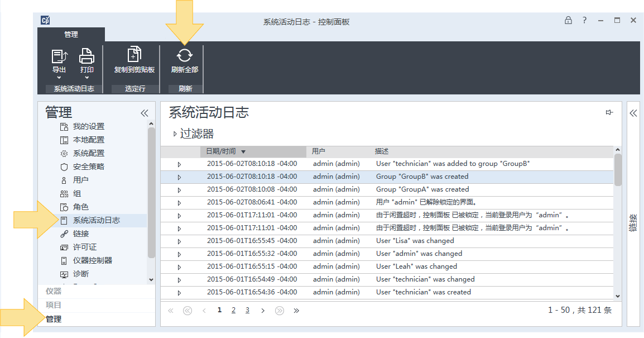The height and width of the screenshot is (338, 644).
Task: Select the first row dated 2015-06-01T17:11:01
Action: [x=387, y=215]
